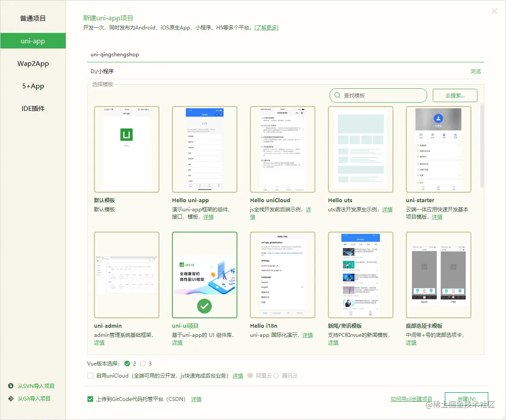
Task: Close the new project dialog
Action: click(x=494, y=11)
